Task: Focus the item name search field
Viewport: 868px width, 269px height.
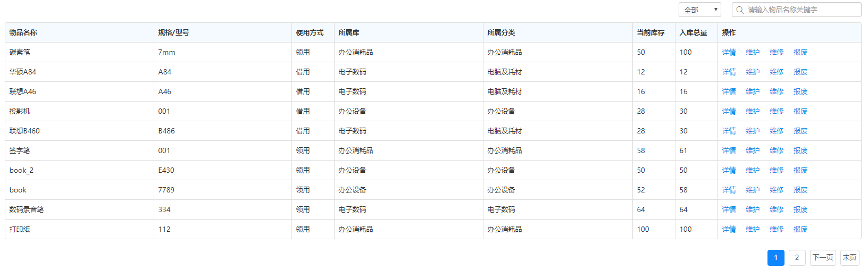Action: click(x=802, y=10)
